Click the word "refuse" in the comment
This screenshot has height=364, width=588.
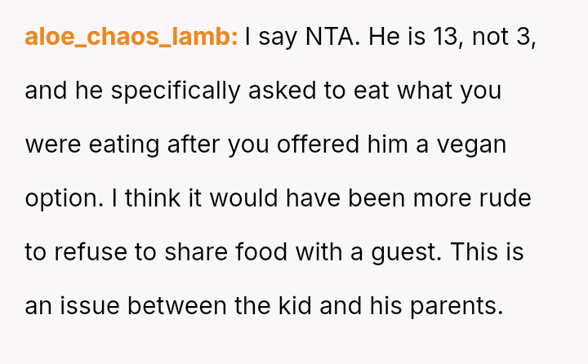coord(91,252)
